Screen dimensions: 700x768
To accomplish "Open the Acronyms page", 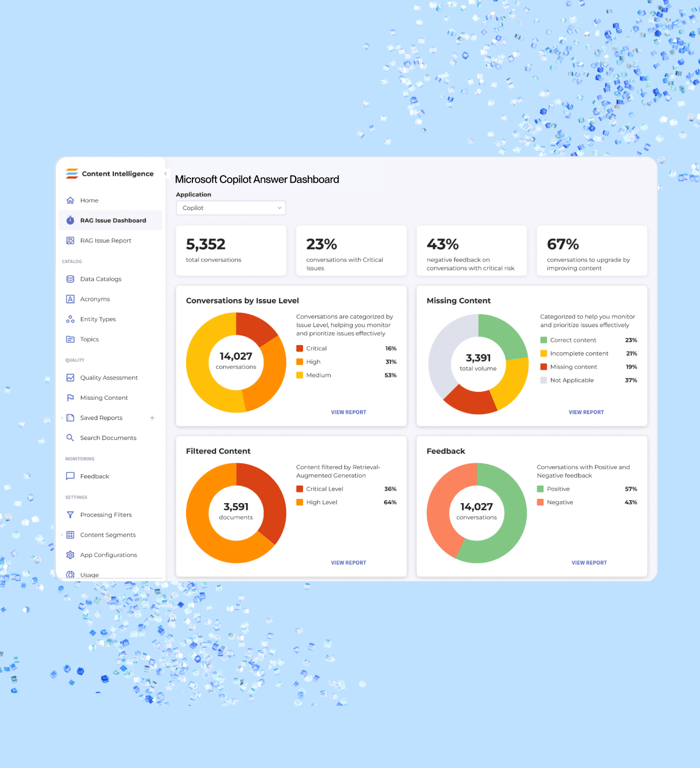I will [110, 299].
